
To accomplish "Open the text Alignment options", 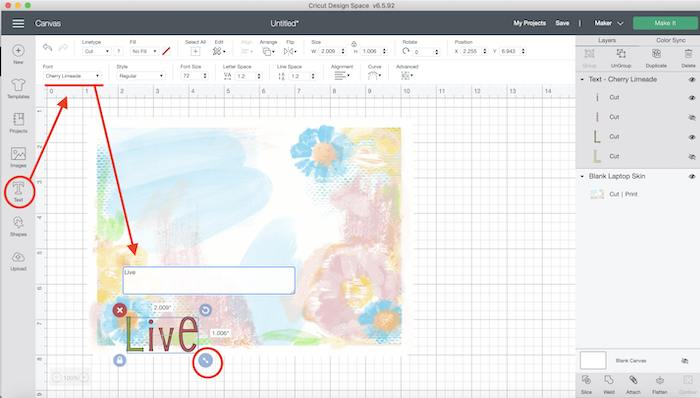I will point(342,76).
